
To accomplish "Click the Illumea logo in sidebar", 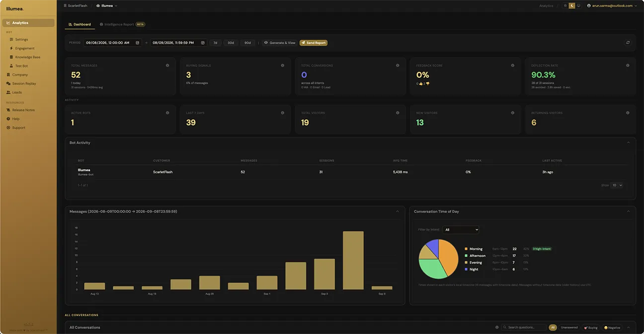I will [x=15, y=8].
